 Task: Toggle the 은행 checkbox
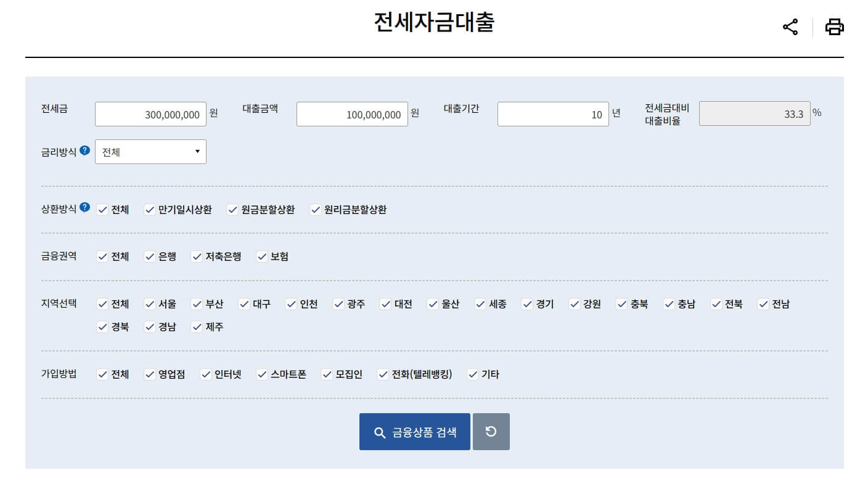[x=149, y=257]
